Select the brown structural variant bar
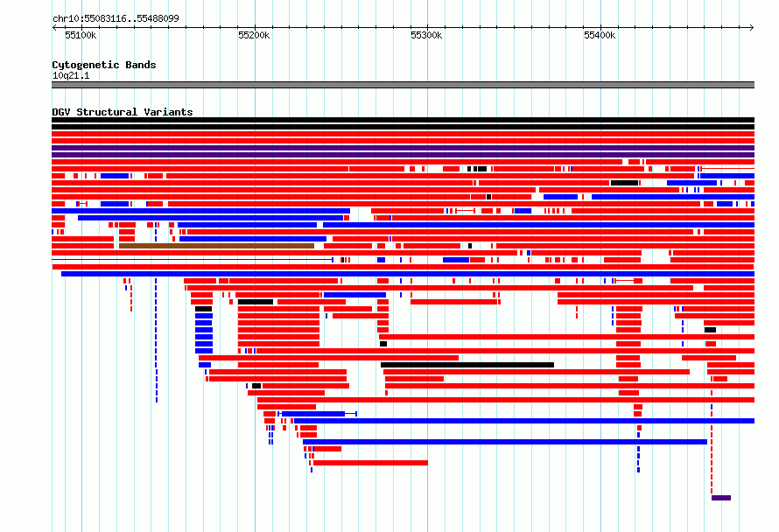The width and height of the screenshot is (779, 532). coord(216,246)
